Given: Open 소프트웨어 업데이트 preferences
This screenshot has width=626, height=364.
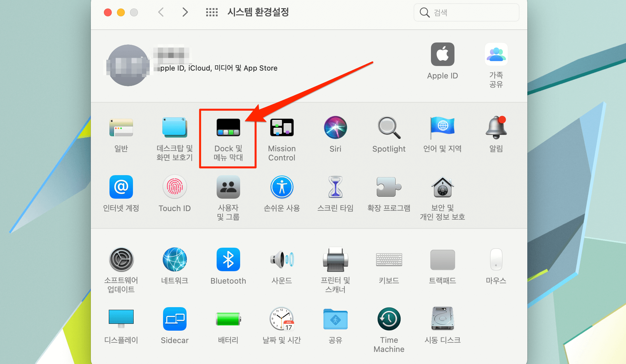Looking at the screenshot, I should point(121,260).
